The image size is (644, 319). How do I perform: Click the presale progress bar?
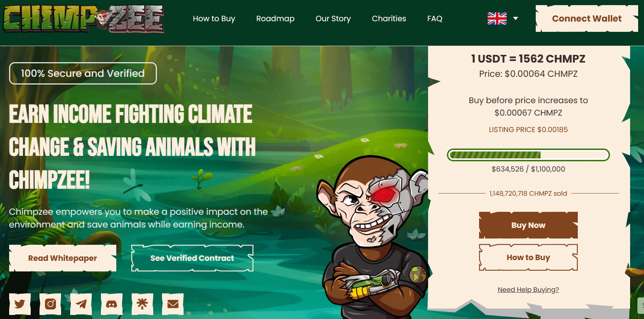click(528, 155)
